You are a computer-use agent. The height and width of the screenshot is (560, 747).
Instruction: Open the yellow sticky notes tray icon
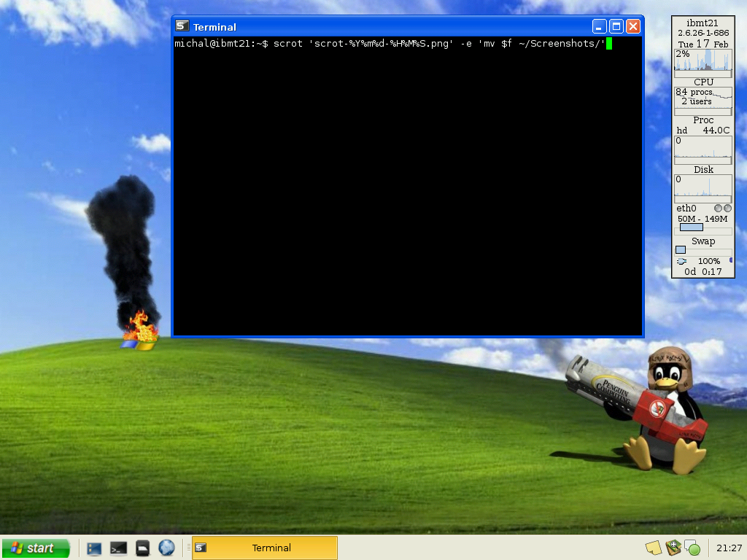654,548
